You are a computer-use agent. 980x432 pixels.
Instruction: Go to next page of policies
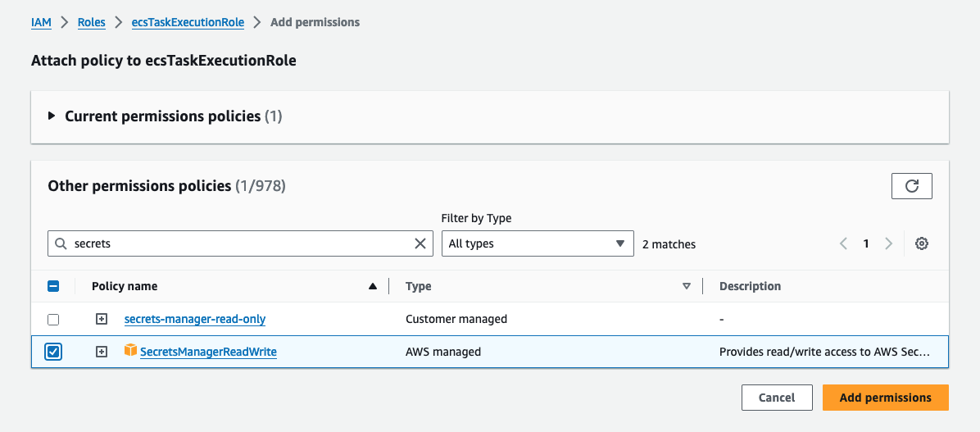click(x=888, y=243)
